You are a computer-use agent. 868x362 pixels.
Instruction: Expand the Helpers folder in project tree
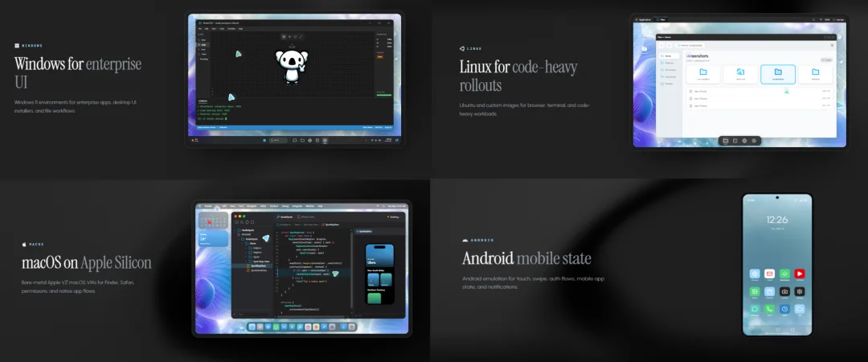pyautogui.click(x=246, y=248)
